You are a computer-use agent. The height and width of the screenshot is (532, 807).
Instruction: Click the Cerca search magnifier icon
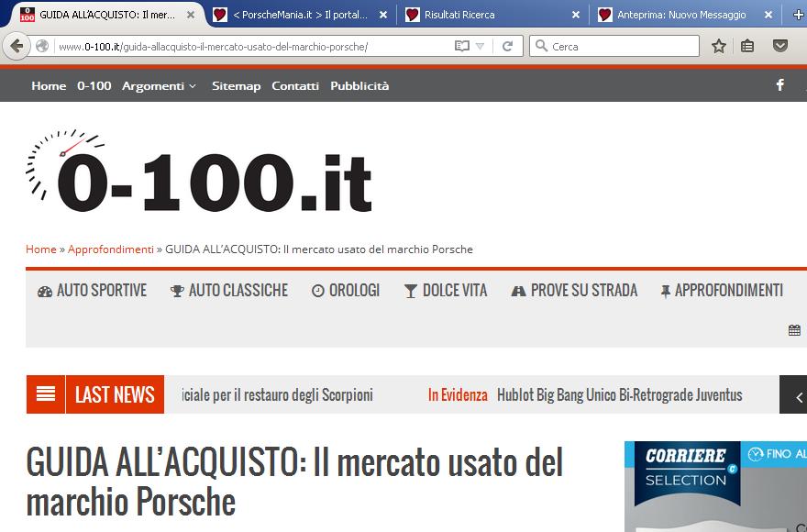point(541,46)
